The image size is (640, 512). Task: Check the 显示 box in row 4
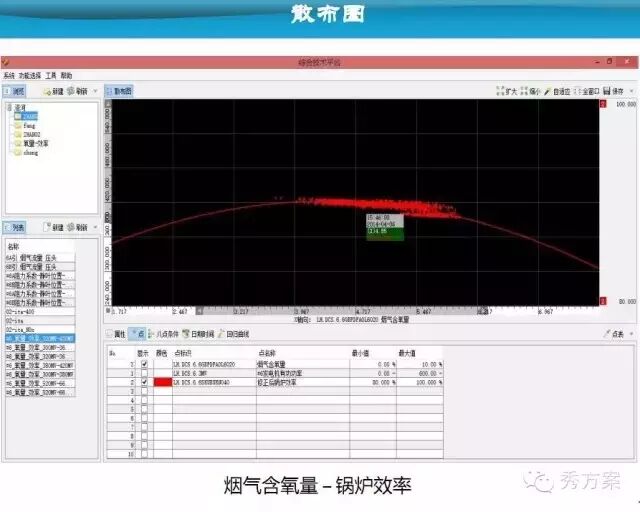pos(144,400)
